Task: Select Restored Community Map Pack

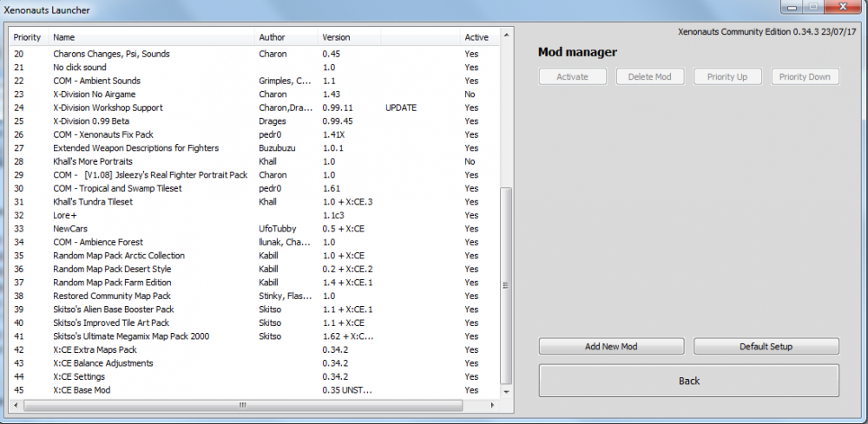Action: [254, 297]
